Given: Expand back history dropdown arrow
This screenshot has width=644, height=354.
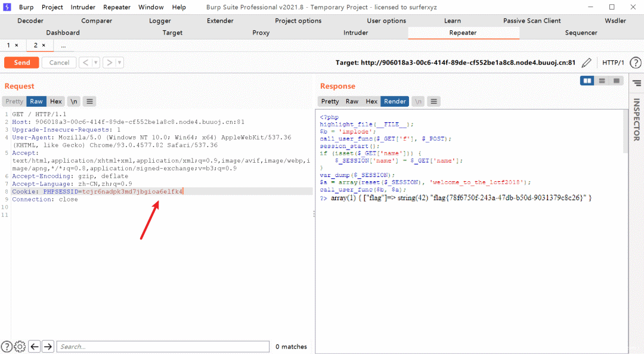Looking at the screenshot, I should tap(95, 63).
